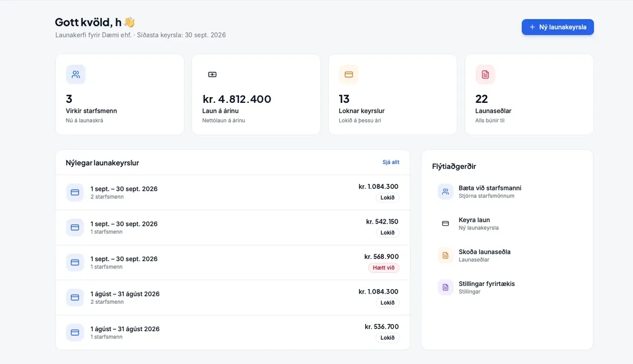Click the Lokið badge of August kr. 1.084.300 run
This screenshot has height=364, width=633.
point(388,303)
